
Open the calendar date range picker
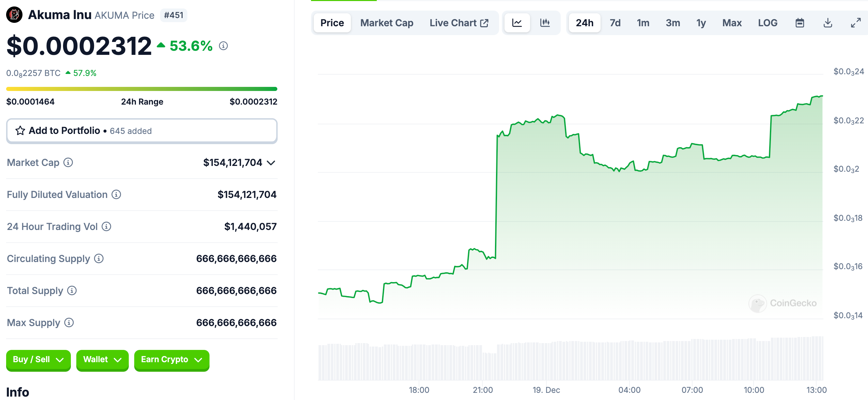coord(800,23)
